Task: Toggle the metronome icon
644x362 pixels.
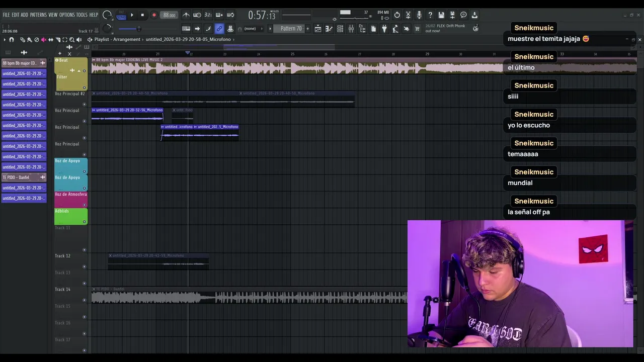Action: 186,15
